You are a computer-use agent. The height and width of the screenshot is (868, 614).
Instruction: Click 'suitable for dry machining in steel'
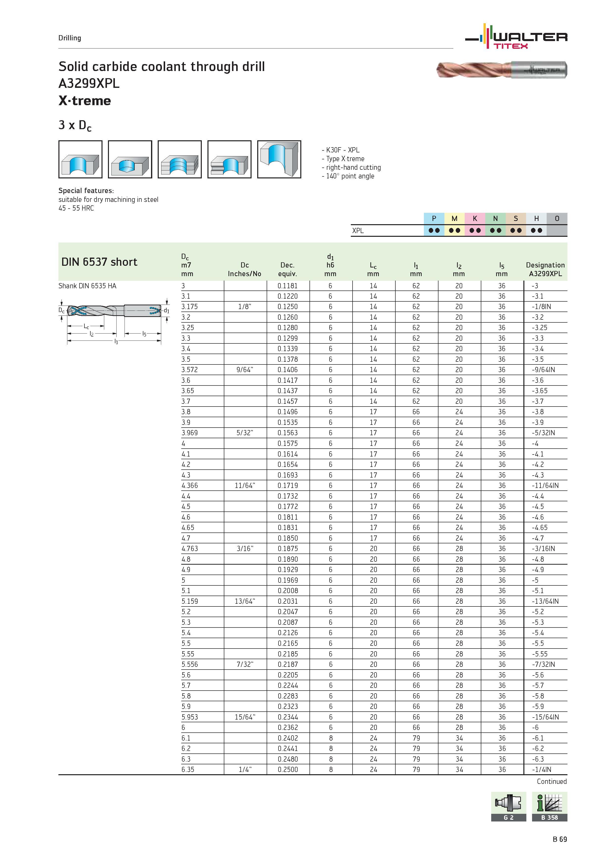[108, 200]
